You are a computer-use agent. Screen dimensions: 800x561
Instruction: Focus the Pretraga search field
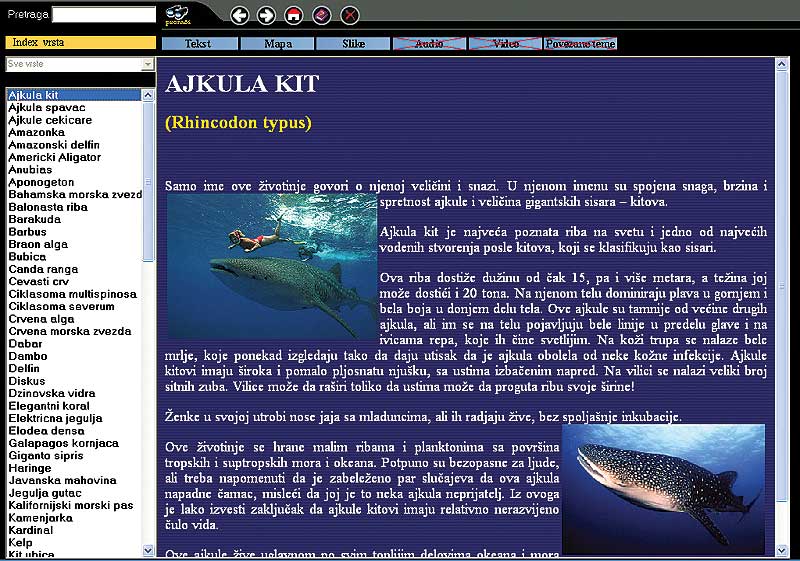[104, 14]
